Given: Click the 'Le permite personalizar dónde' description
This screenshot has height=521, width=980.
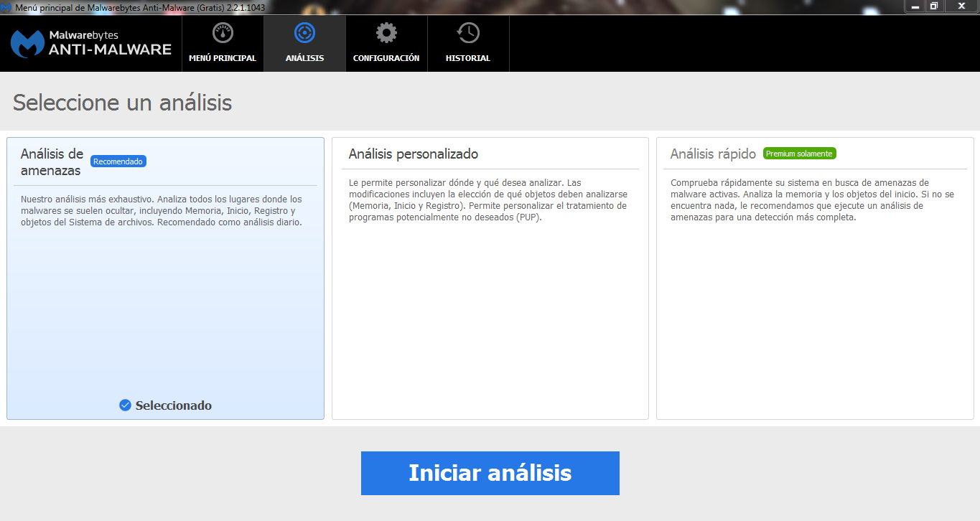Looking at the screenshot, I should 487,200.
